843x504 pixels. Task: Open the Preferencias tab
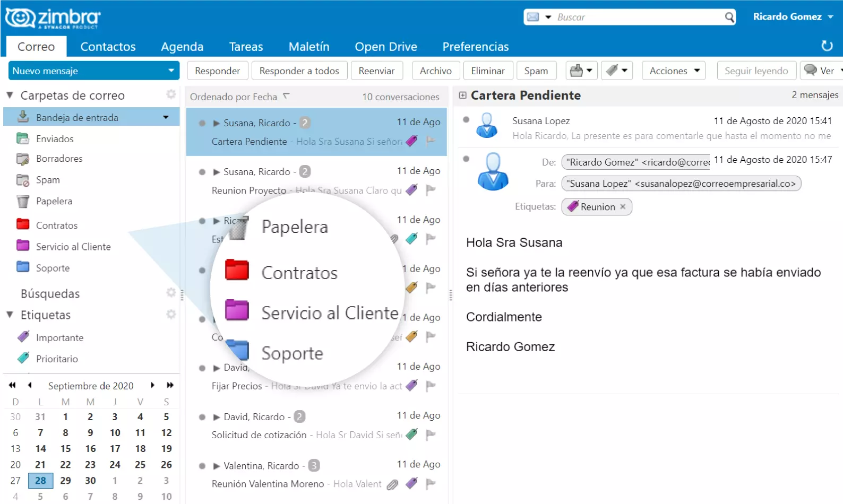[x=475, y=47]
